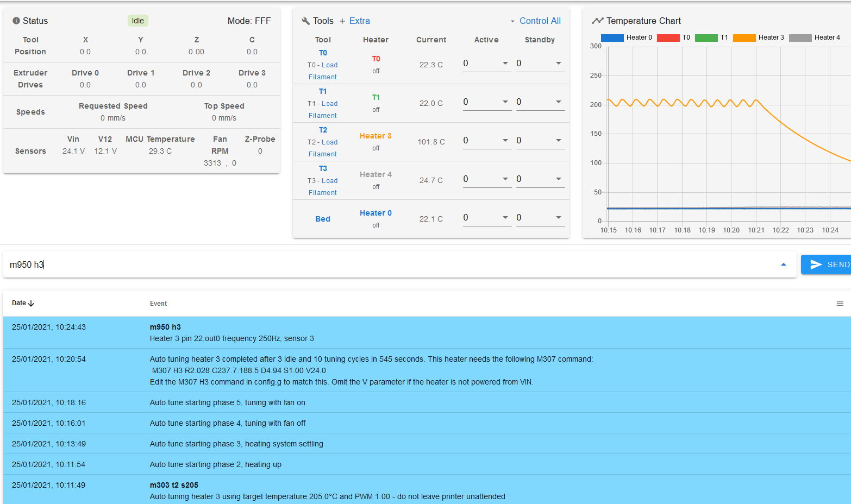Select the phase 2 heating up entry
This screenshot has height=504, width=851.
tap(427, 464)
